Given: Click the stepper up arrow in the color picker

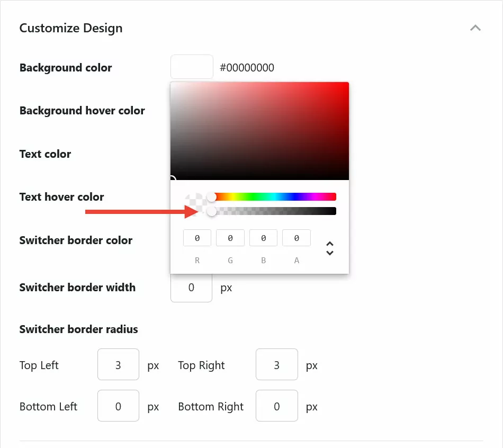Looking at the screenshot, I should click(329, 244).
